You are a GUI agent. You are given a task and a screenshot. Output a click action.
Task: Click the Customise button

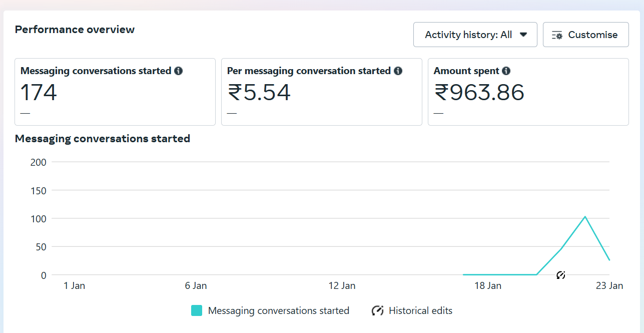(586, 35)
